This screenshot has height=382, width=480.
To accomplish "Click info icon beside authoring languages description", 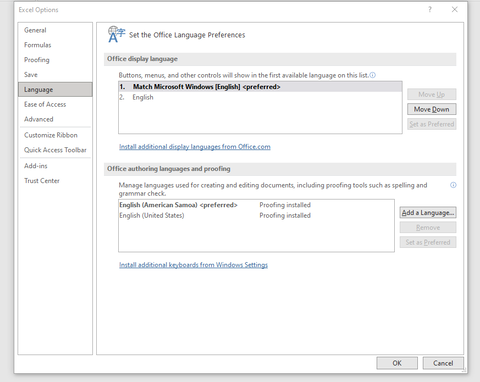I will [x=453, y=185].
